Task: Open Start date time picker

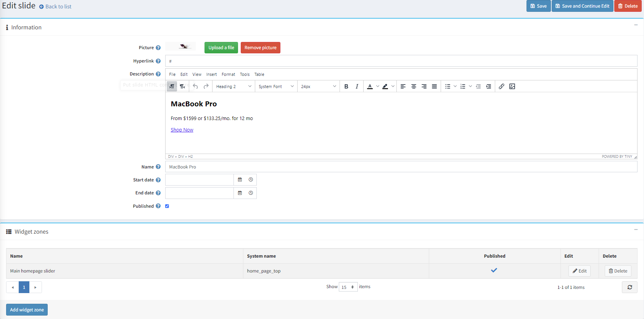Action: click(x=251, y=180)
